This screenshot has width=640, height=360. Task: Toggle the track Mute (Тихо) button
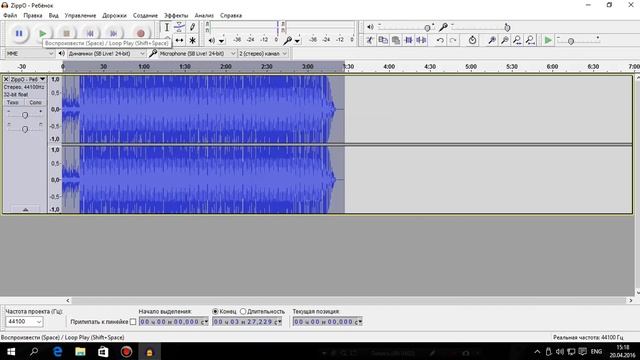[13, 102]
